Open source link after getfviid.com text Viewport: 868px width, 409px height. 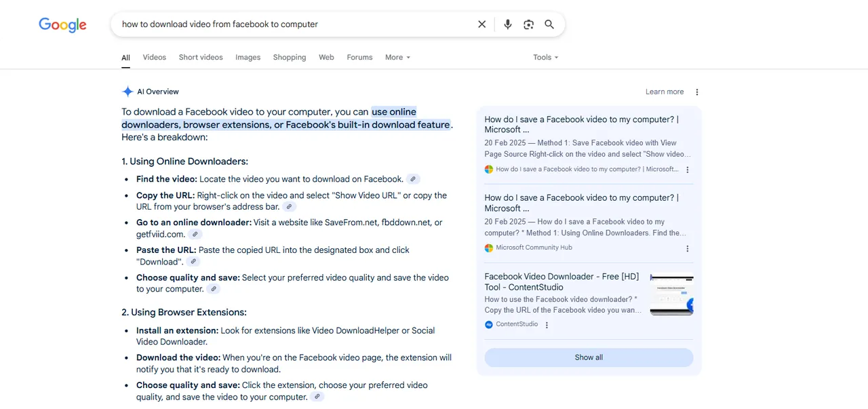pyautogui.click(x=195, y=234)
